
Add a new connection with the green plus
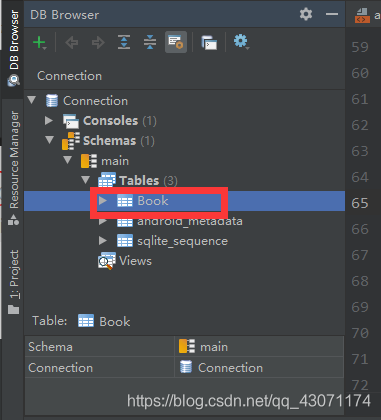(39, 42)
